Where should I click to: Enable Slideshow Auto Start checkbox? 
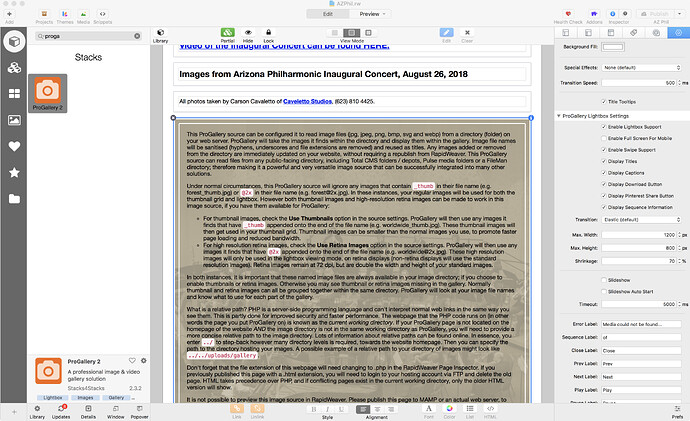(x=604, y=291)
